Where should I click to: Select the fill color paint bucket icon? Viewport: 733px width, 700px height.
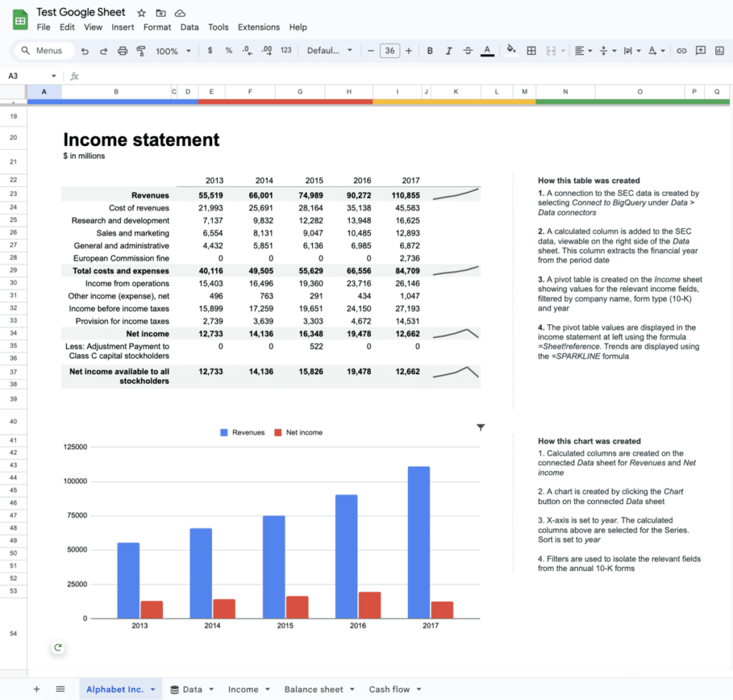[x=511, y=51]
